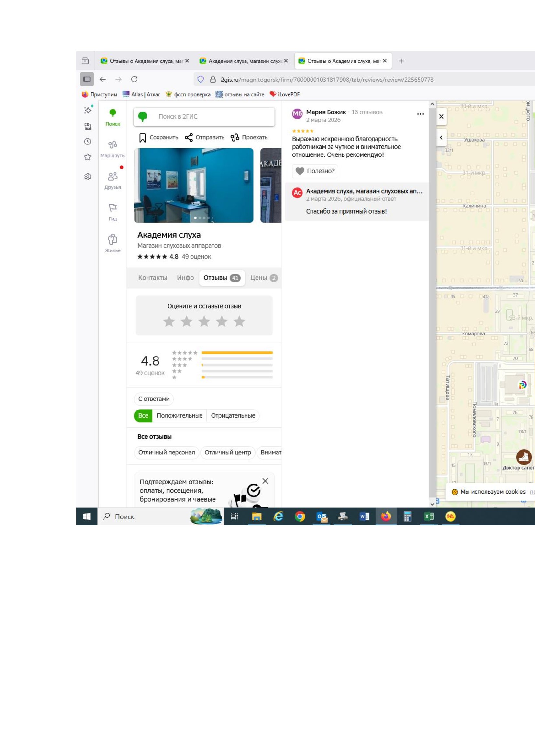Open the Гид guide icon
The width and height of the screenshot is (535, 756).
113,208
